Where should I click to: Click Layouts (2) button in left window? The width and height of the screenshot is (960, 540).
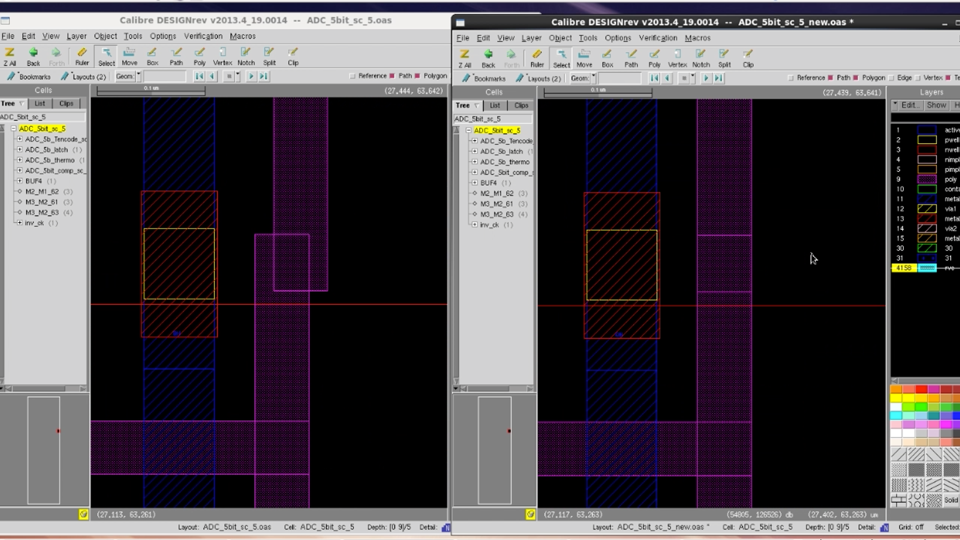(83, 77)
